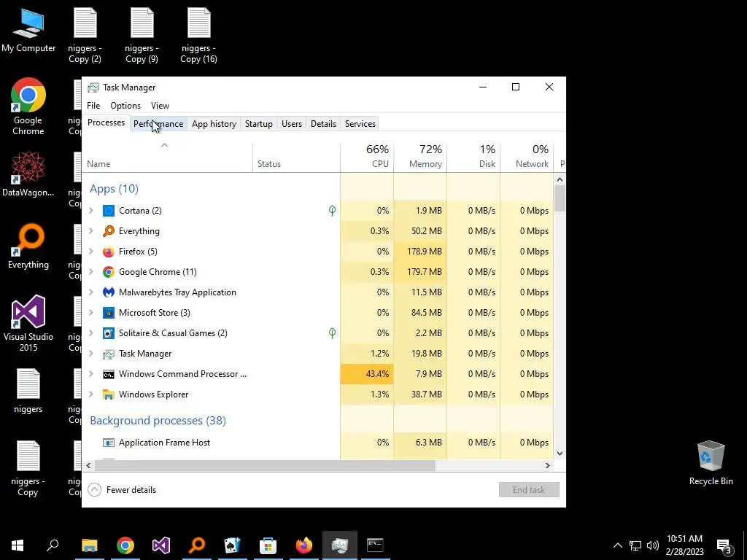
Task: Open taskbar search magnifier
Action: (x=53, y=545)
